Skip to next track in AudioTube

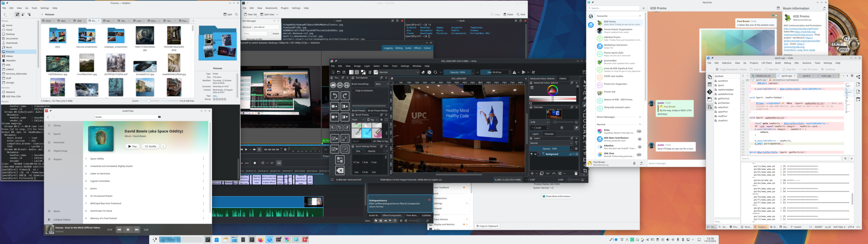[137, 230]
